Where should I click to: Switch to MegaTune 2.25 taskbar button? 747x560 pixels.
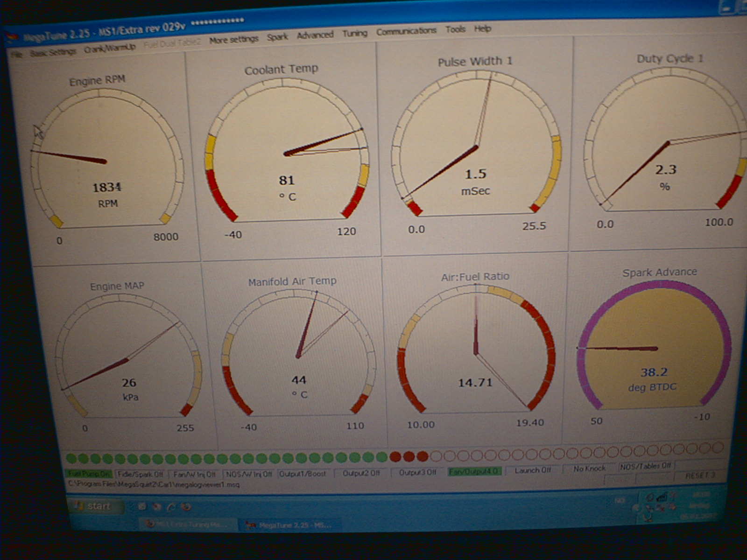(x=289, y=525)
